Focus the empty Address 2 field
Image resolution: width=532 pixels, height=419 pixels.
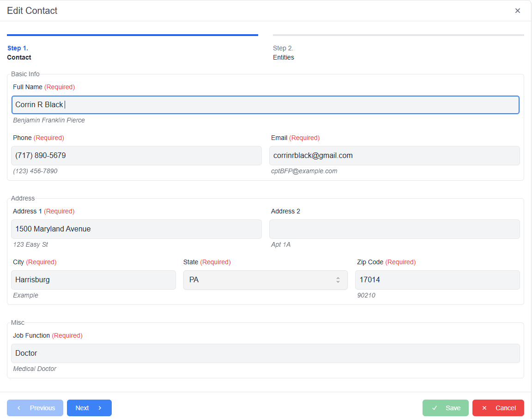click(x=394, y=229)
